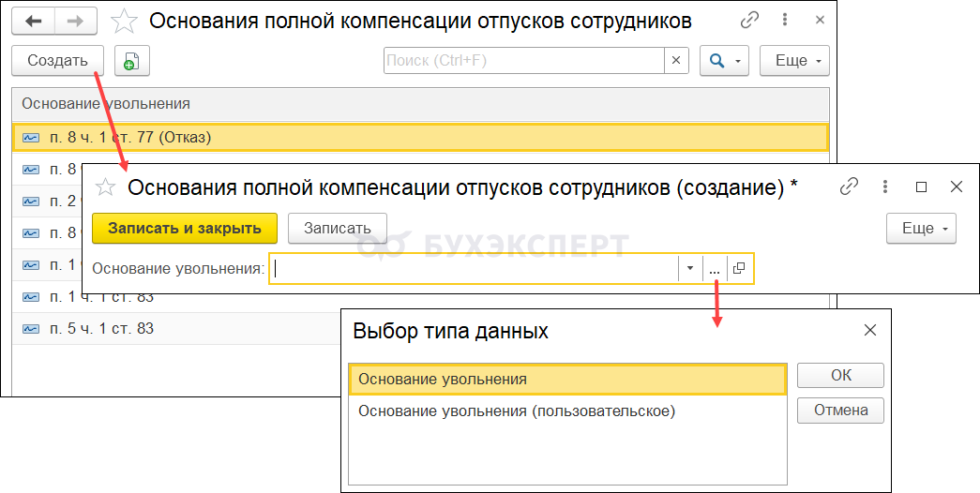Image resolution: width=980 pixels, height=493 pixels.
Task: Copy link icon in main list window
Action: pos(749,21)
